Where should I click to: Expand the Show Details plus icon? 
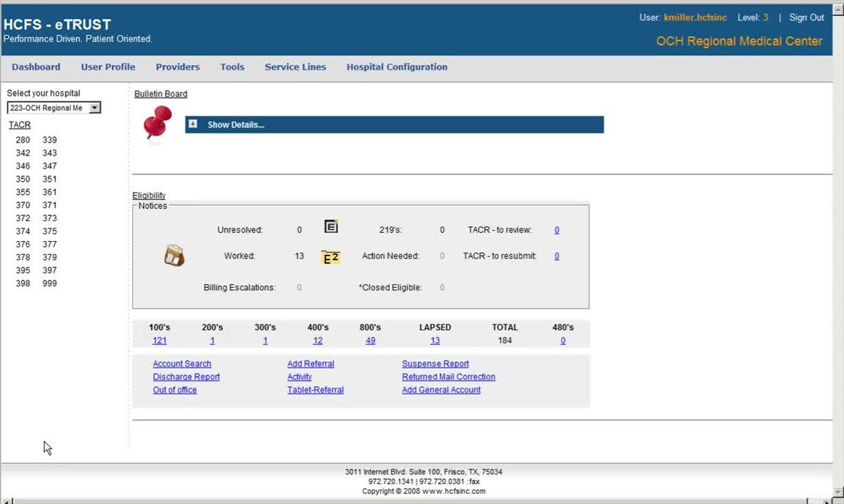[x=193, y=125]
